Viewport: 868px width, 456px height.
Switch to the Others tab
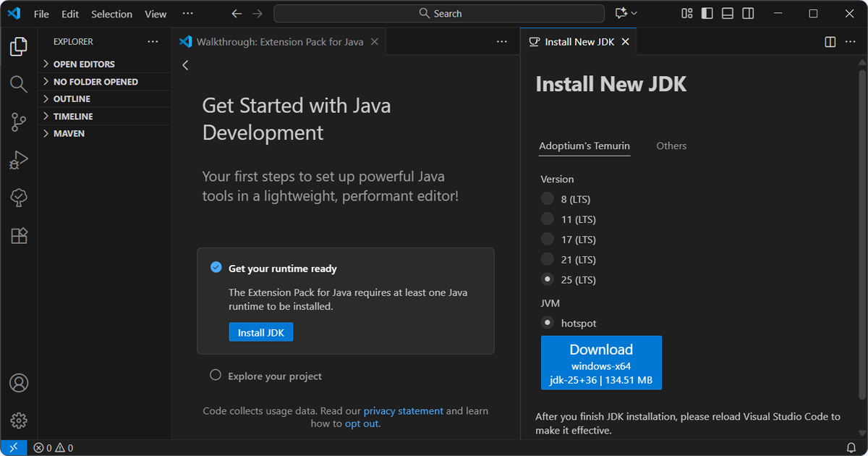(671, 146)
